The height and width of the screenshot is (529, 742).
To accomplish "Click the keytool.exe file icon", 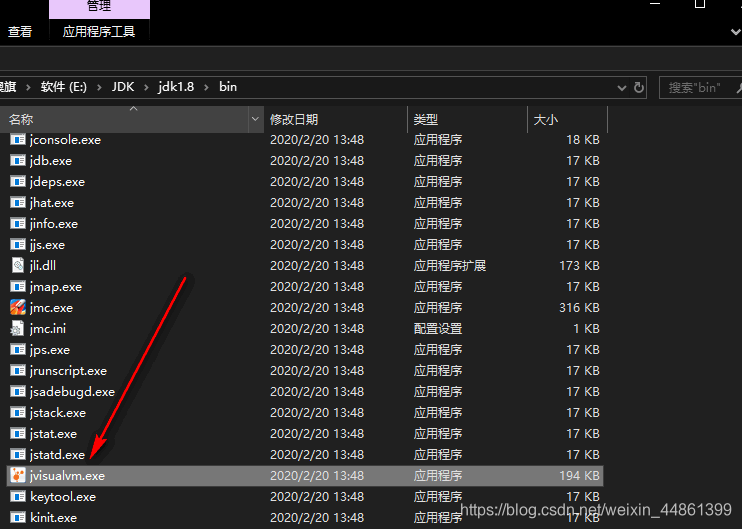I will pos(18,497).
